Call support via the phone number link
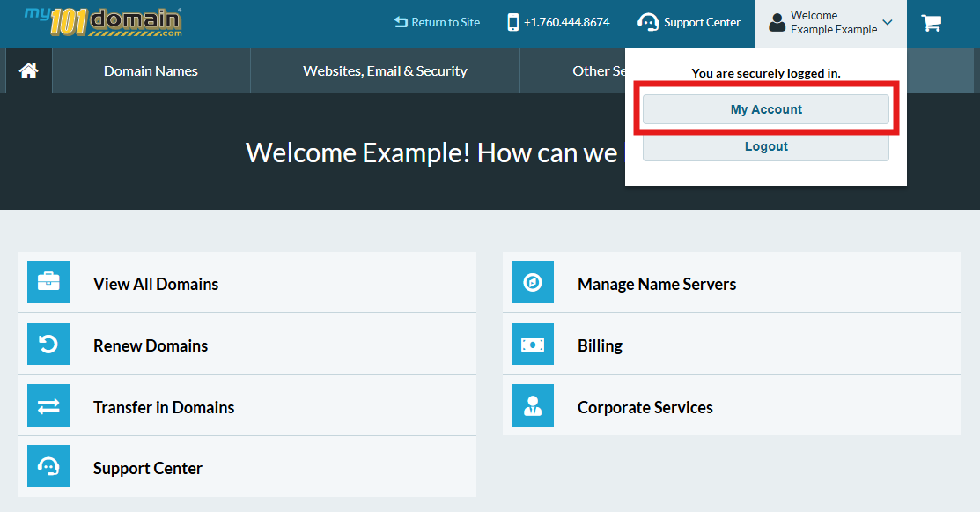Viewport: 980px width, 512px height. click(x=565, y=21)
